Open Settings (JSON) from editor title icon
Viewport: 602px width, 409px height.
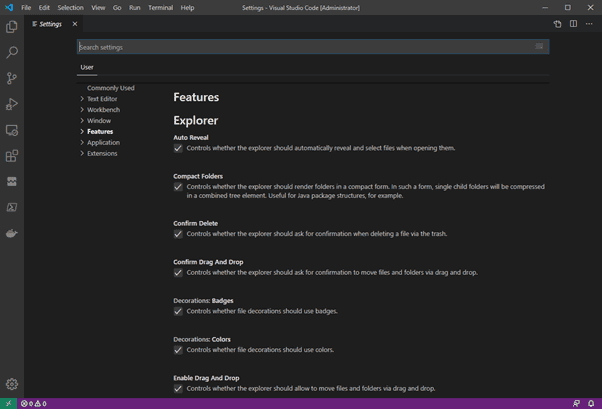coord(557,24)
